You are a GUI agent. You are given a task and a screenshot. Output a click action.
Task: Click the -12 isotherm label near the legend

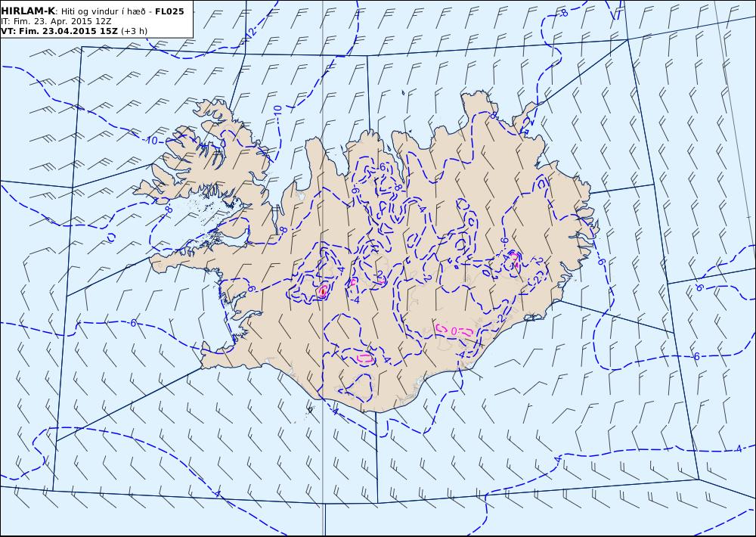point(250,34)
